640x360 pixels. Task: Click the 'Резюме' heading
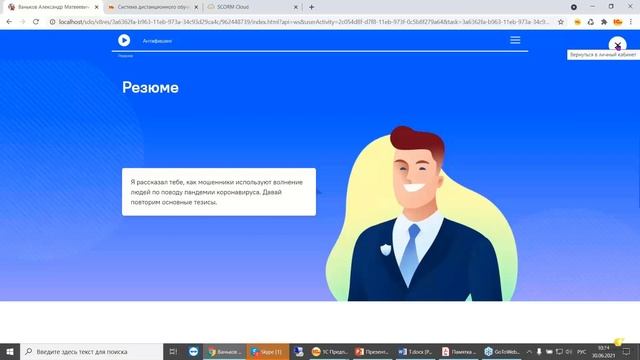click(150, 87)
